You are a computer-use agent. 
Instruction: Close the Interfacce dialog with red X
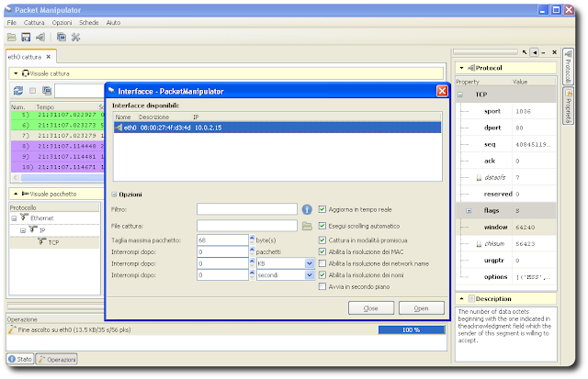pos(442,91)
